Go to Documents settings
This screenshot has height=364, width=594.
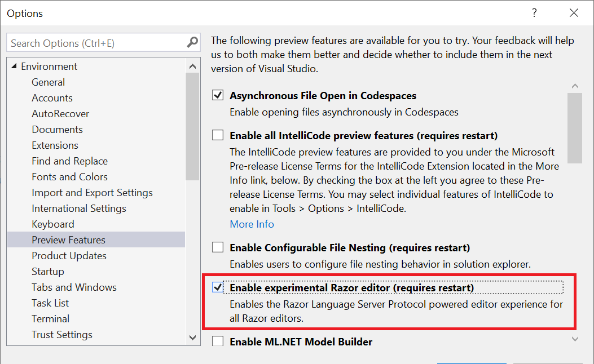click(x=57, y=130)
